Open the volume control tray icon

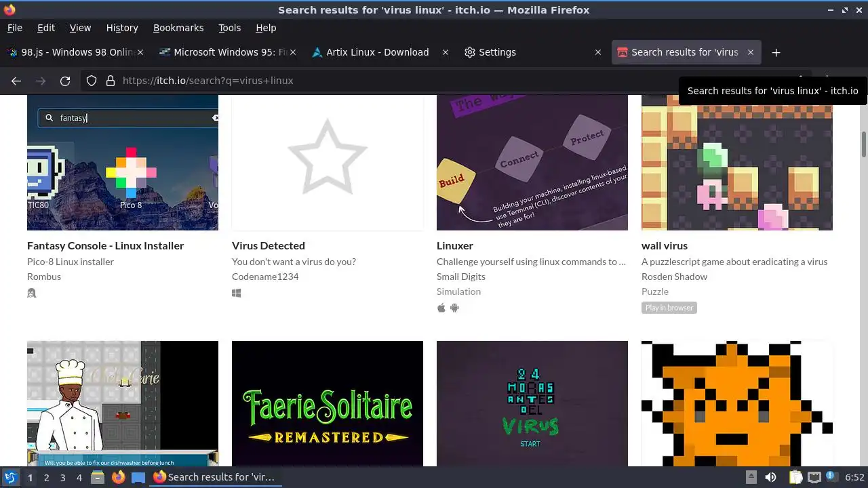[771, 477]
